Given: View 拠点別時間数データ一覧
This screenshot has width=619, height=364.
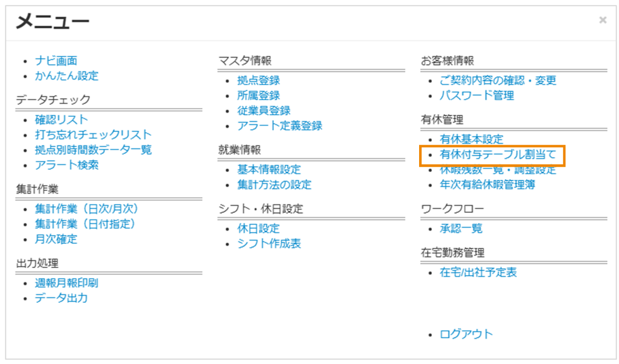Looking at the screenshot, I should tap(91, 149).
